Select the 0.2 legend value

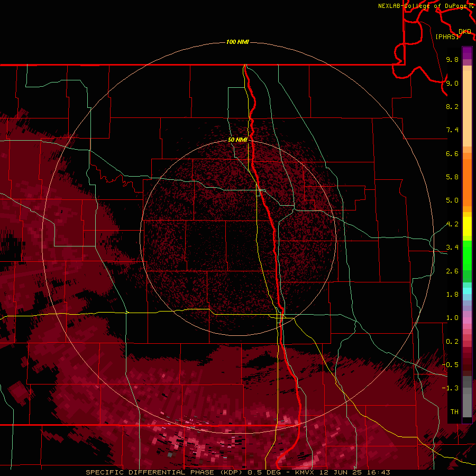pos(452,342)
